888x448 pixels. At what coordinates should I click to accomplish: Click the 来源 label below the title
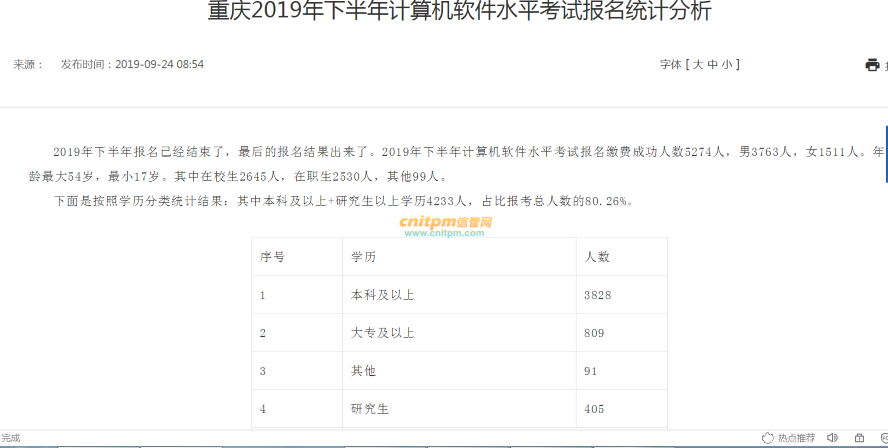28,64
